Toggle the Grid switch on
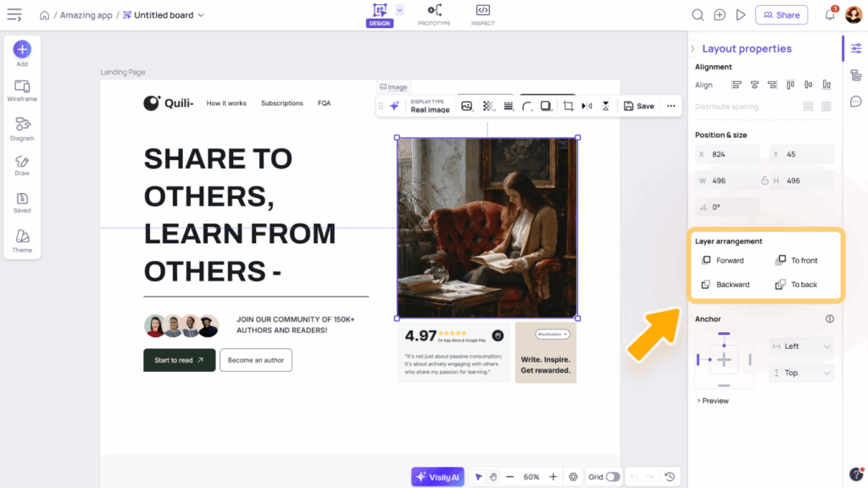This screenshot has width=868, height=488. tap(612, 477)
